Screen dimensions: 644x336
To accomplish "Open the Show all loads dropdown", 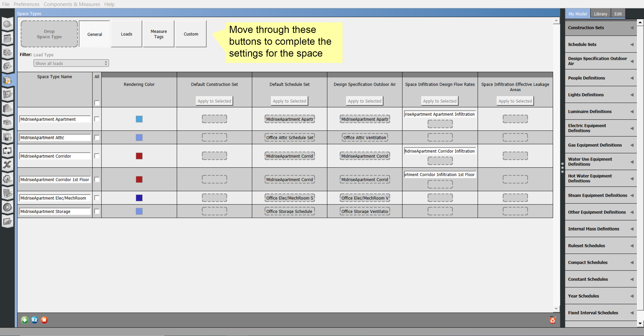I will pos(71,63).
